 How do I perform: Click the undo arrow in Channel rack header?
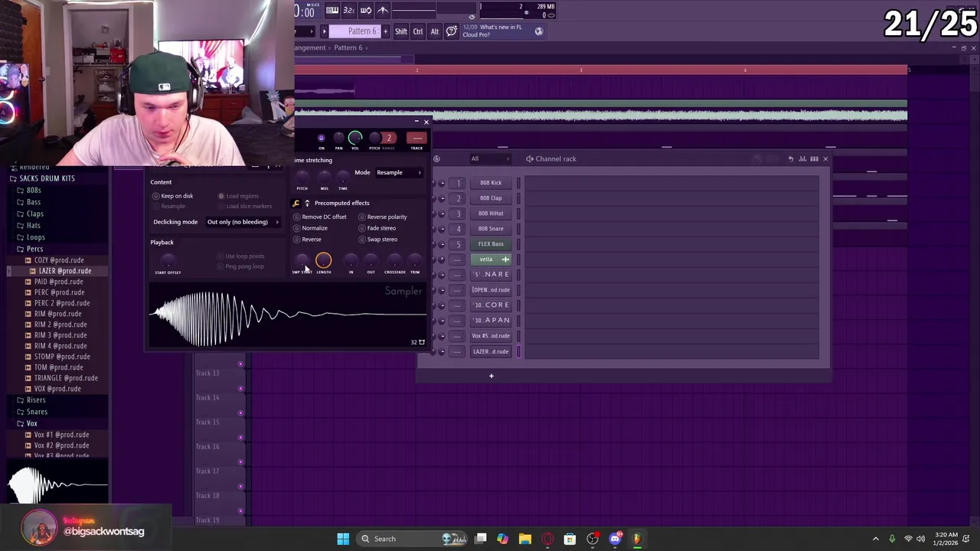click(x=791, y=158)
